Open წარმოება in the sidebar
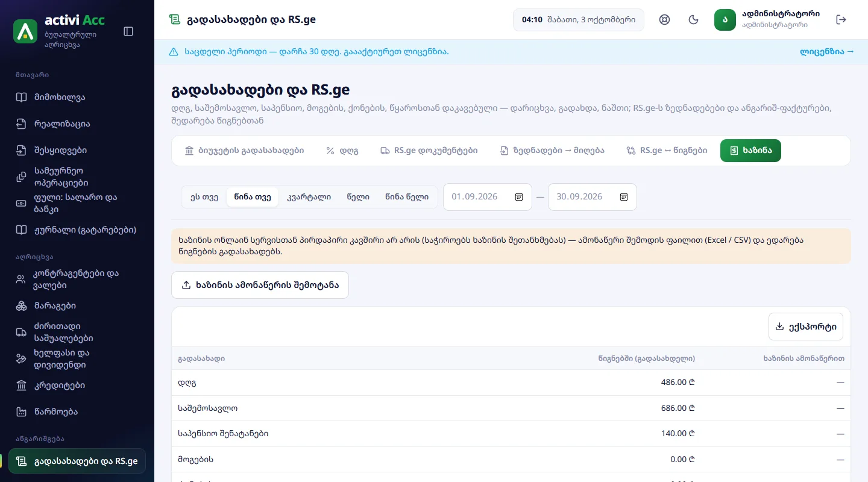The width and height of the screenshot is (868, 482). pos(77,412)
